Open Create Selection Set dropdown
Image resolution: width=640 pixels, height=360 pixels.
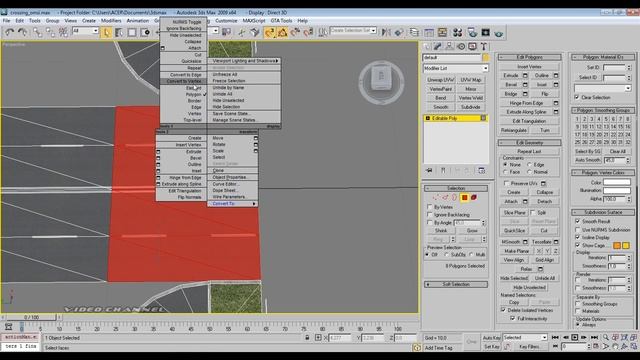pos(353,31)
